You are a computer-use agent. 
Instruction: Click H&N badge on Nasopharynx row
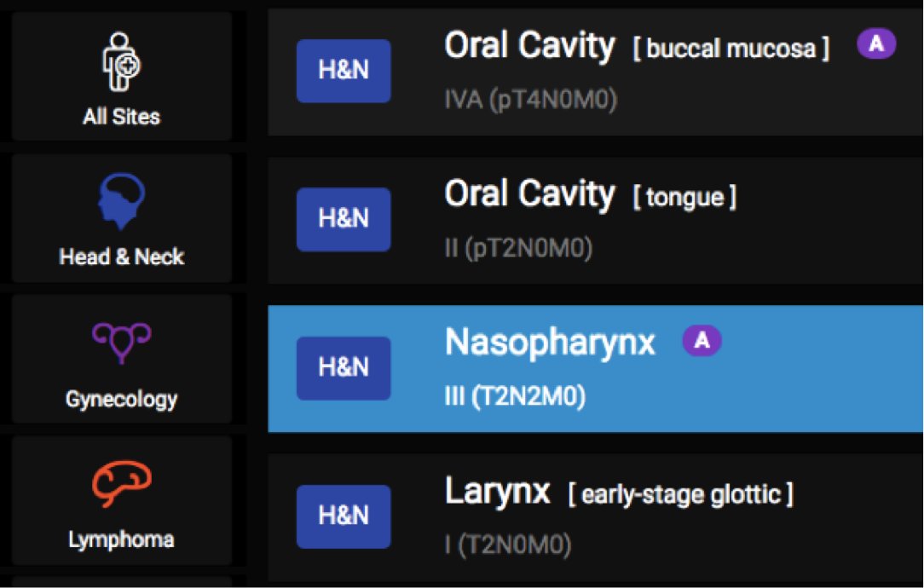(x=344, y=368)
